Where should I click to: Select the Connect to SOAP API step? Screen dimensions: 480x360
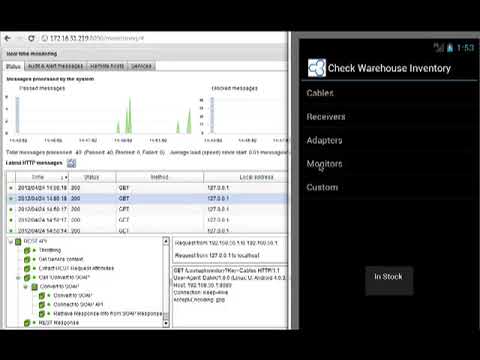[78, 305]
